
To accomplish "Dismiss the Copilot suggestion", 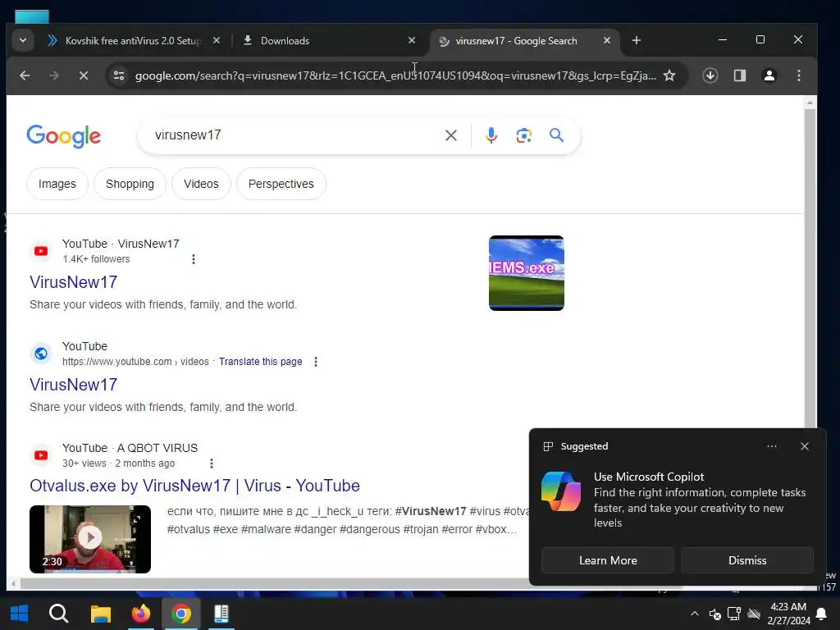I will (746, 560).
